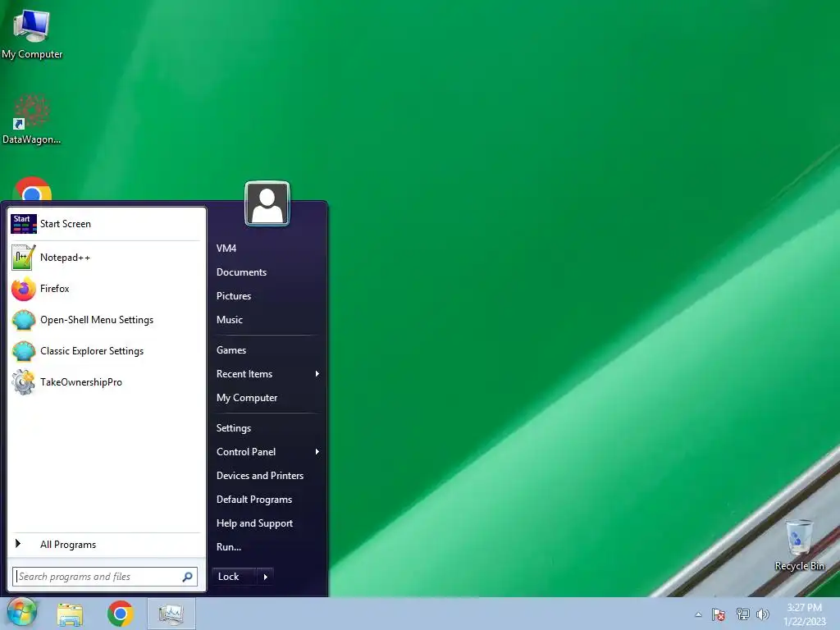Open Games from Start menu
Image resolution: width=840 pixels, height=630 pixels.
tap(231, 350)
